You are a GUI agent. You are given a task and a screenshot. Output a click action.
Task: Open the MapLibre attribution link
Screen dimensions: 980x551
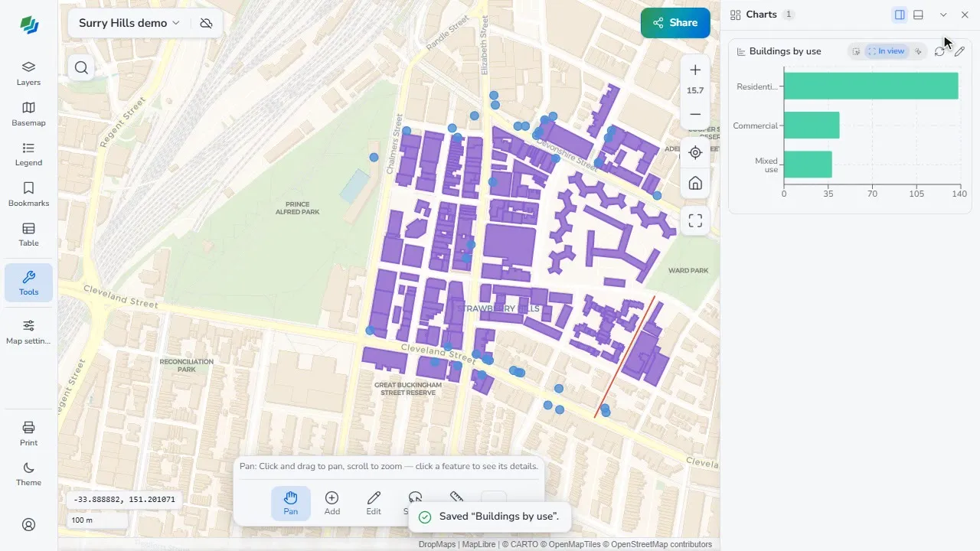point(479,545)
